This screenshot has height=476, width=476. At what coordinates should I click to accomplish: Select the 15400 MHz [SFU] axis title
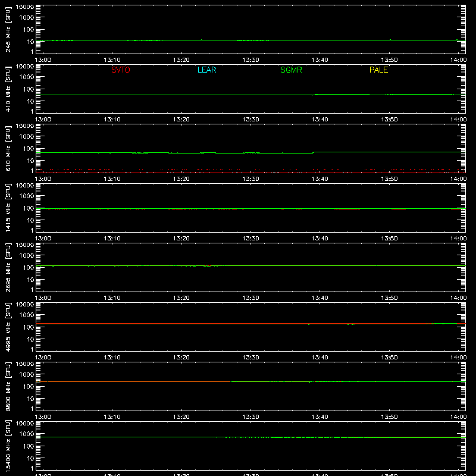[8, 446]
